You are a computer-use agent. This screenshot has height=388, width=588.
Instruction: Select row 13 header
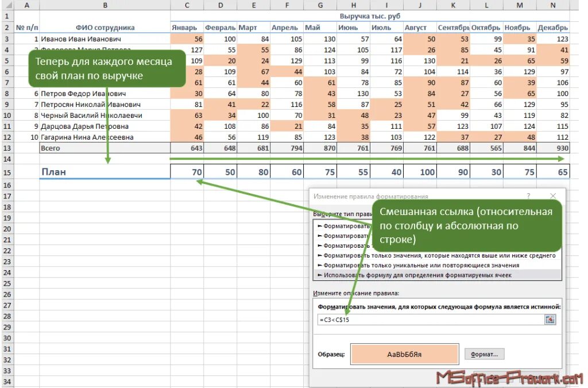tap(7, 148)
